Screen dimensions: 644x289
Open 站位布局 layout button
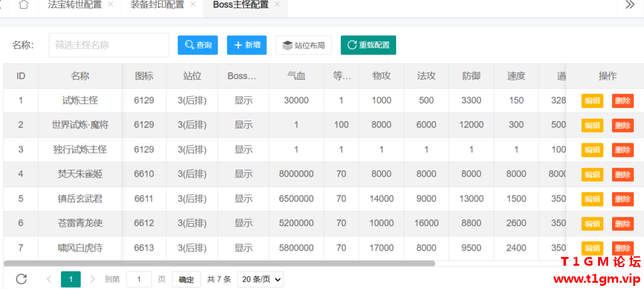pyautogui.click(x=304, y=45)
